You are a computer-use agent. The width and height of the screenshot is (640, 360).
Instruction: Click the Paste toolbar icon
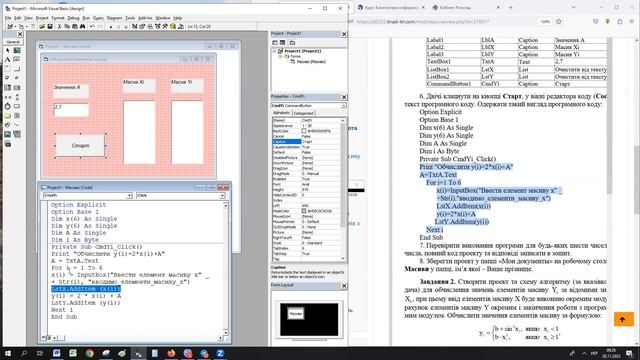[x=75, y=26]
